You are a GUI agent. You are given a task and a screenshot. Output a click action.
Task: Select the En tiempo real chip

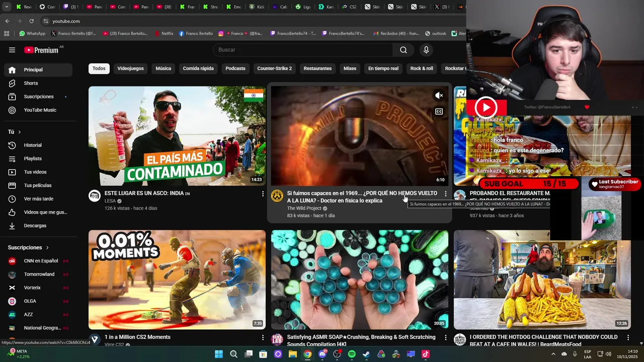click(x=383, y=68)
